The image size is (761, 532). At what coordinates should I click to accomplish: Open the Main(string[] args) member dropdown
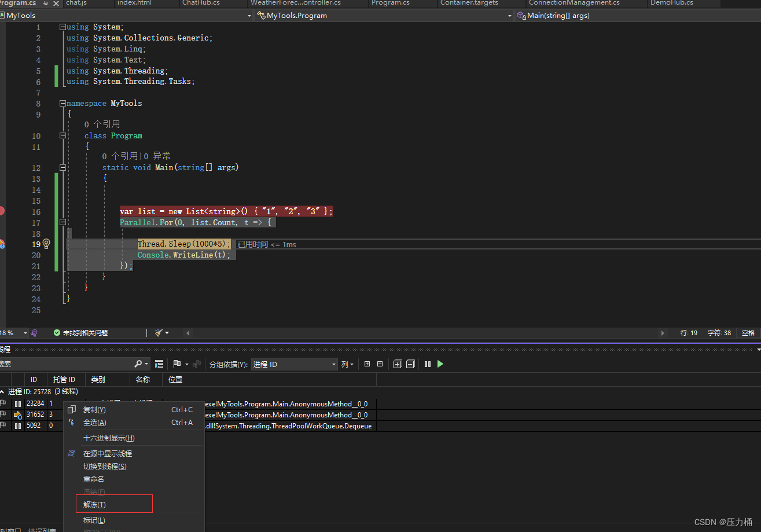[x=638, y=16]
